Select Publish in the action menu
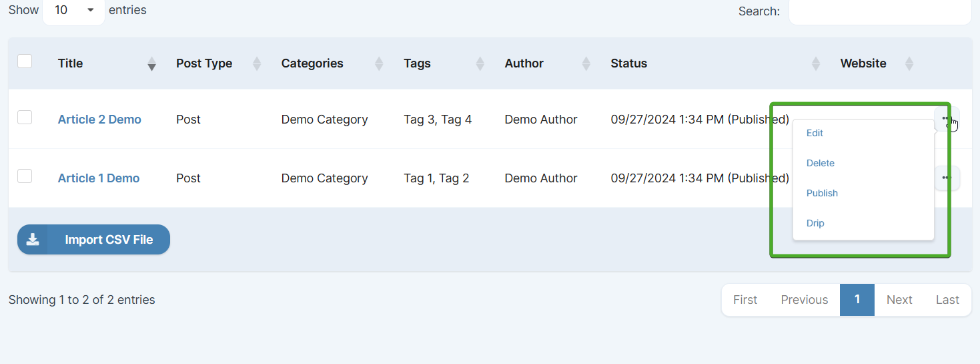Image resolution: width=980 pixels, height=364 pixels. (822, 193)
